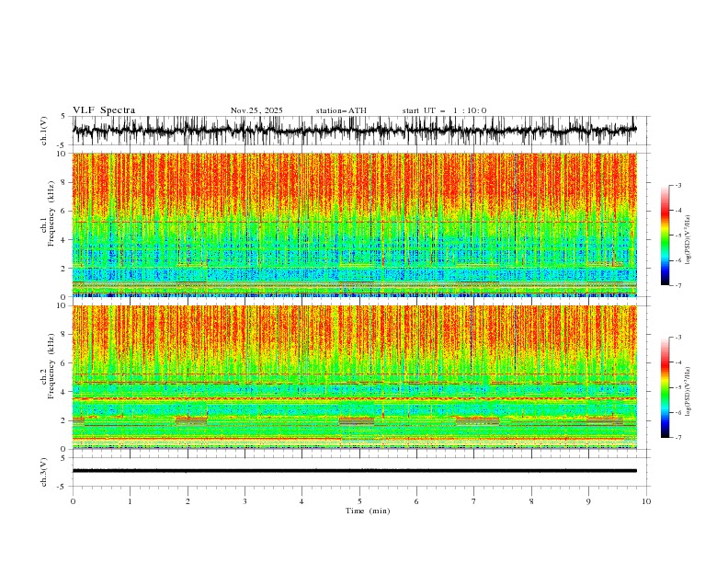
Task: Click the time axis tick label "9"
Action: tap(588, 501)
